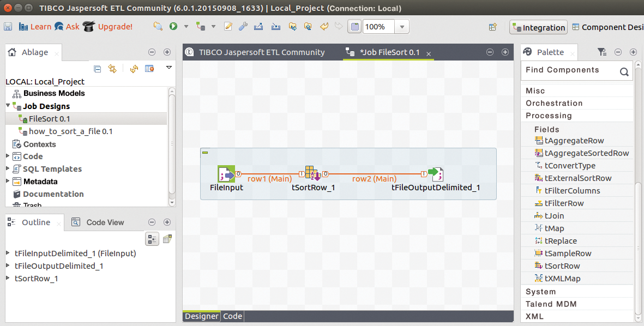644x326 pixels.
Task: Open the Code View tab next to Outline
Action: (104, 222)
